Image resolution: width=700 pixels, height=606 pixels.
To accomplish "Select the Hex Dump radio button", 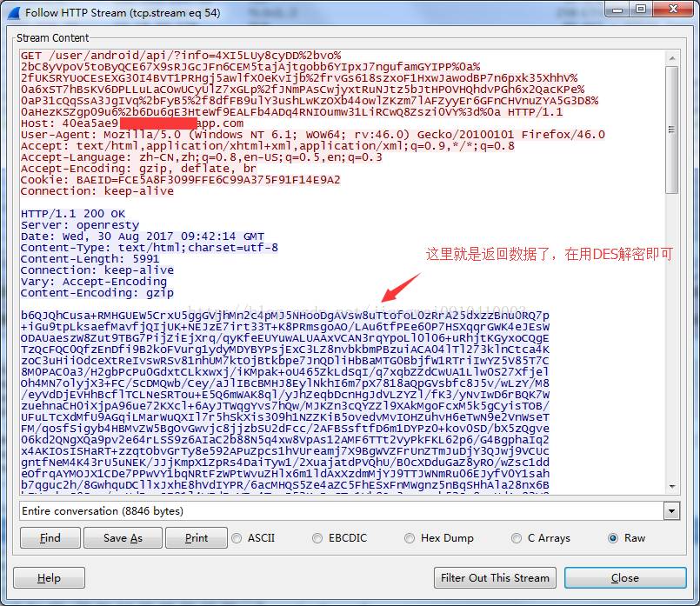I will point(410,538).
